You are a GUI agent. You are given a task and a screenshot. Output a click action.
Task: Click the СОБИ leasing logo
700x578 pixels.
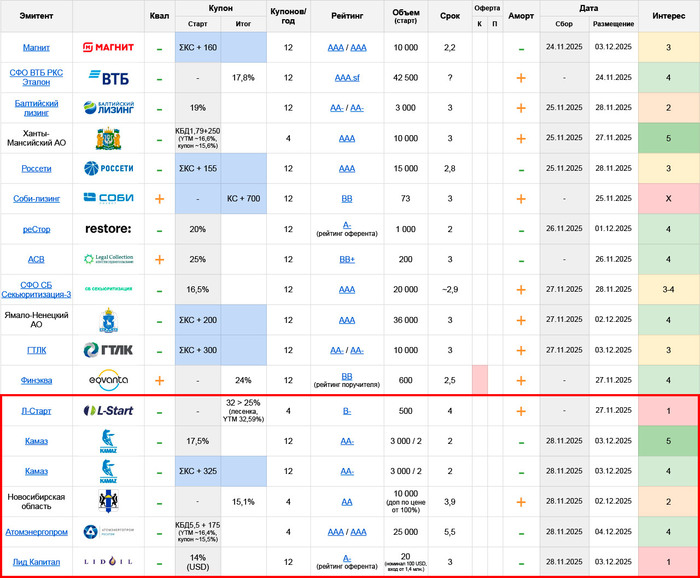[x=107, y=199]
